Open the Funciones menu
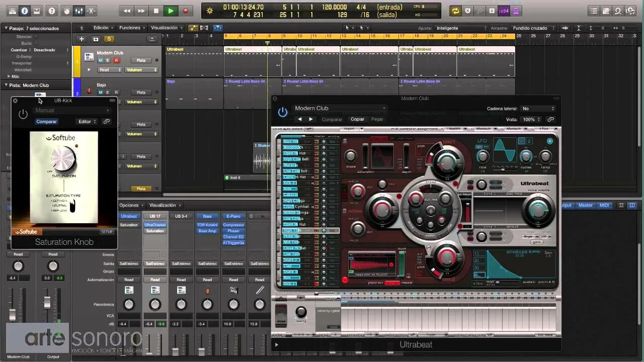The height and width of the screenshot is (362, 644). pyautogui.click(x=132, y=28)
